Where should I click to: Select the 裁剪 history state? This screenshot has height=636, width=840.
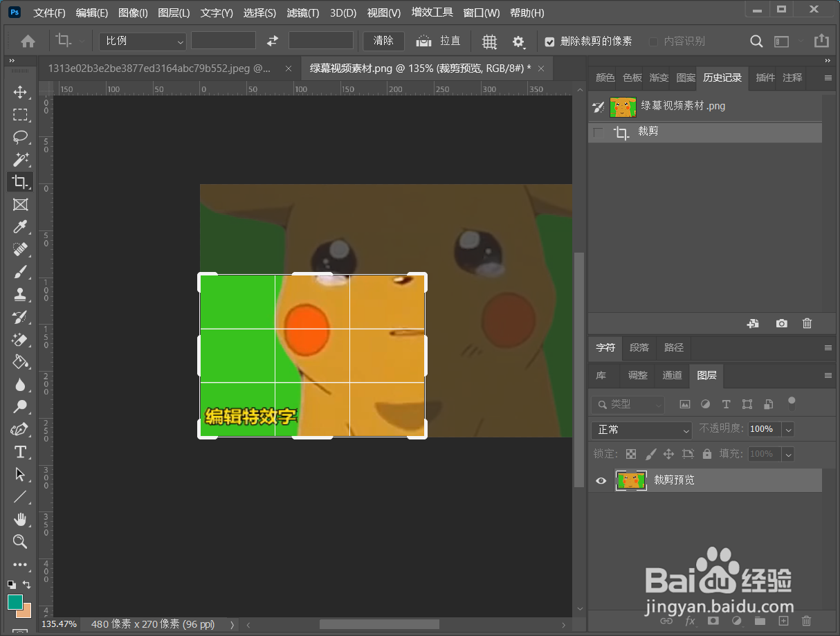(x=705, y=131)
